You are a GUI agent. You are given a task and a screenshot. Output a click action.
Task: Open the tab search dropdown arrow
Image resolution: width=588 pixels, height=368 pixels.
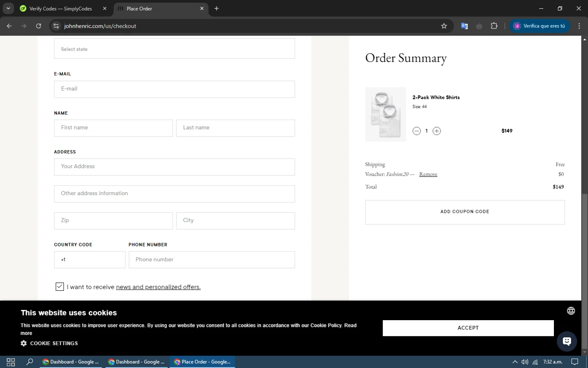[8, 8]
